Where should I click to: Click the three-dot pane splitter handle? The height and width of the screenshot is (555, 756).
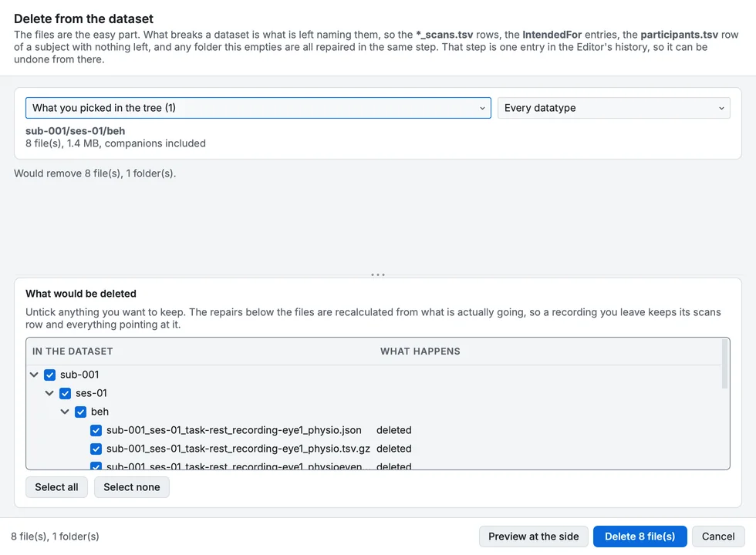[378, 274]
